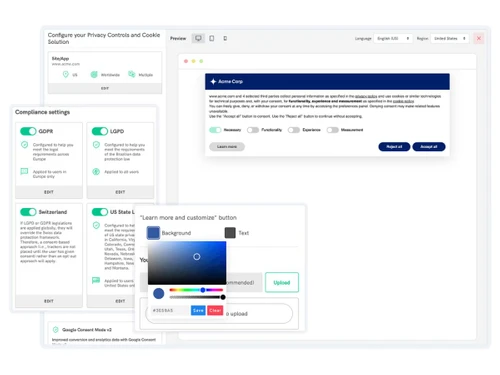Click Reject all button
This screenshot has height=375, width=500.
pos(394,147)
